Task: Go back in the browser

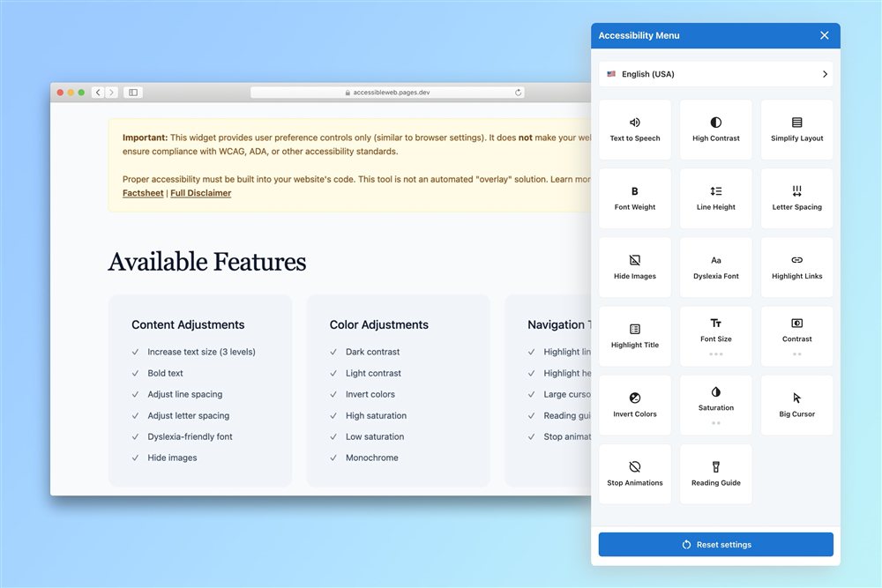Action: pos(98,93)
